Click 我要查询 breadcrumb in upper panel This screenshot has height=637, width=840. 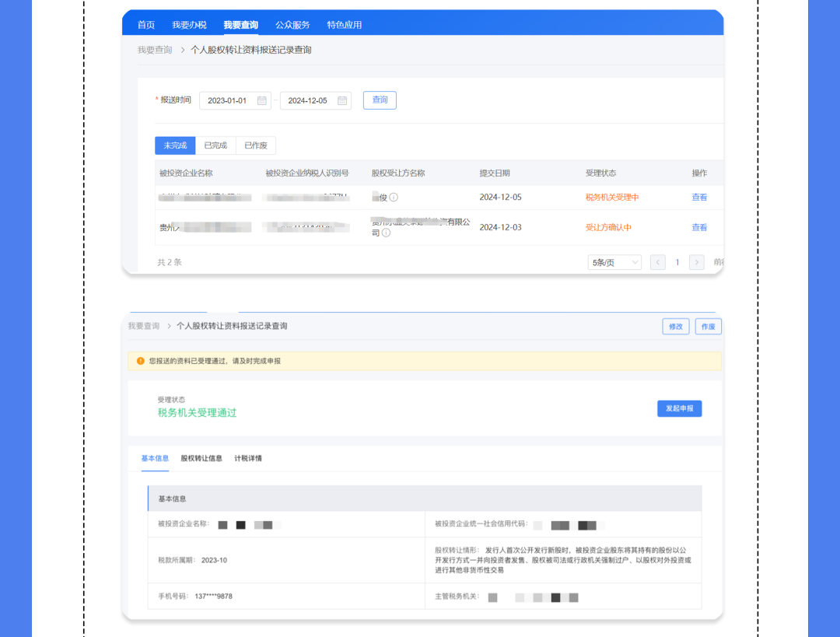[154, 50]
